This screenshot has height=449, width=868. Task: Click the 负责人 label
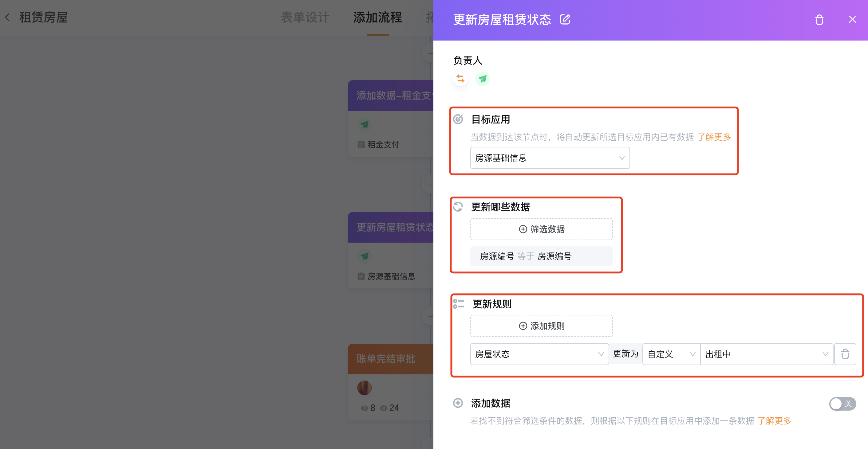tap(468, 60)
